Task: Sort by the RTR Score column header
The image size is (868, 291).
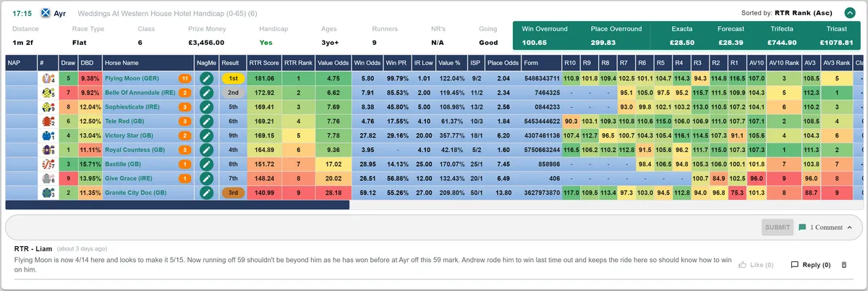Action: pyautogui.click(x=263, y=63)
